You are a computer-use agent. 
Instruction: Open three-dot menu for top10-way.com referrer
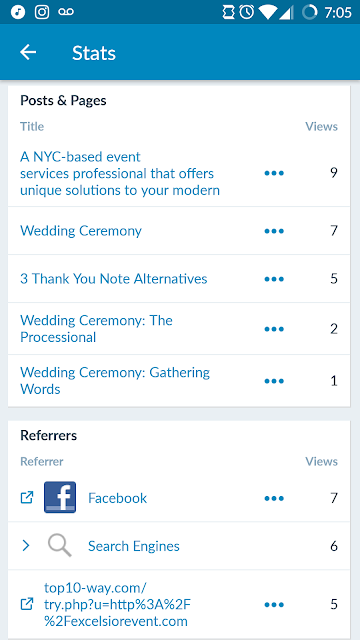pyautogui.click(x=274, y=604)
